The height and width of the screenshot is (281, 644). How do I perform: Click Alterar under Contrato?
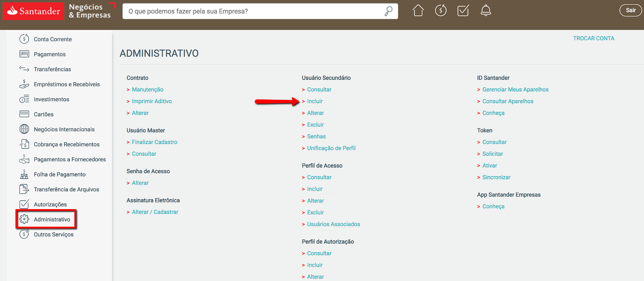[140, 113]
